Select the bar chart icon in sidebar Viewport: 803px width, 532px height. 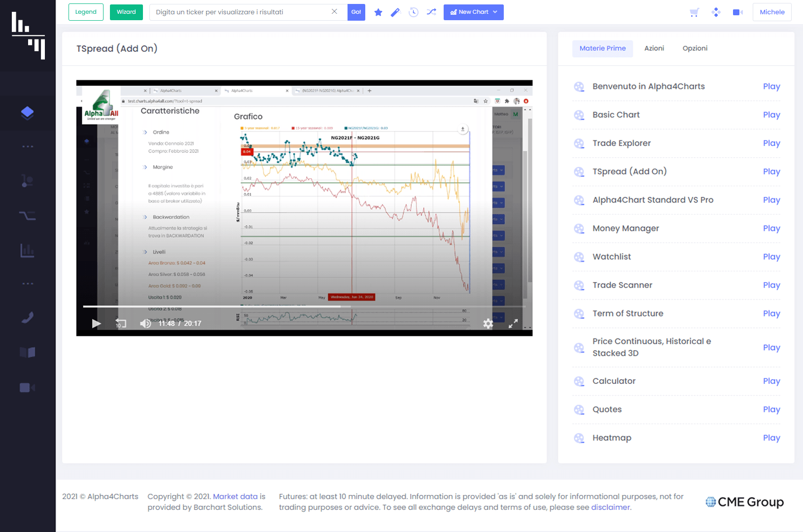click(28, 251)
